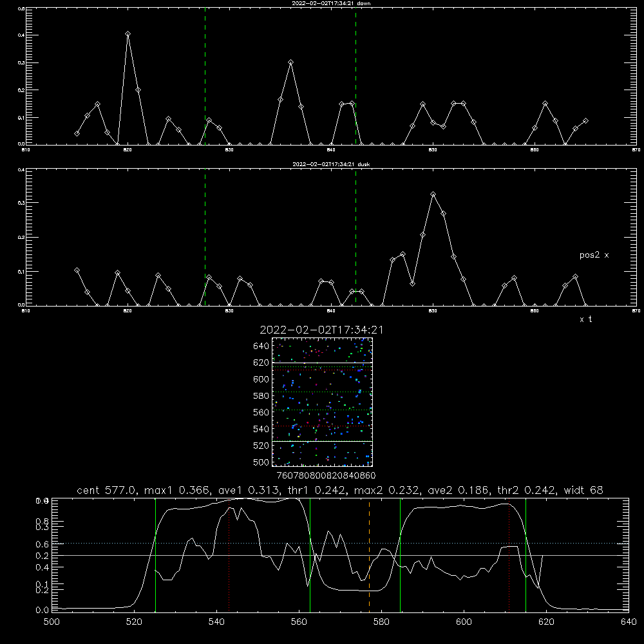Click the '500' x-axis label of bottom plot
Screen dimensions: 644x644
52,622
